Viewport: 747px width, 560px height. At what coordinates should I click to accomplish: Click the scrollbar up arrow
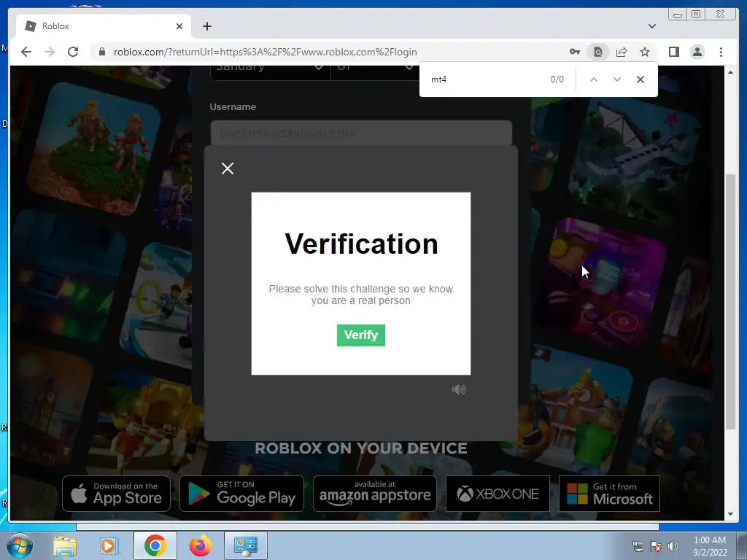coord(730,72)
